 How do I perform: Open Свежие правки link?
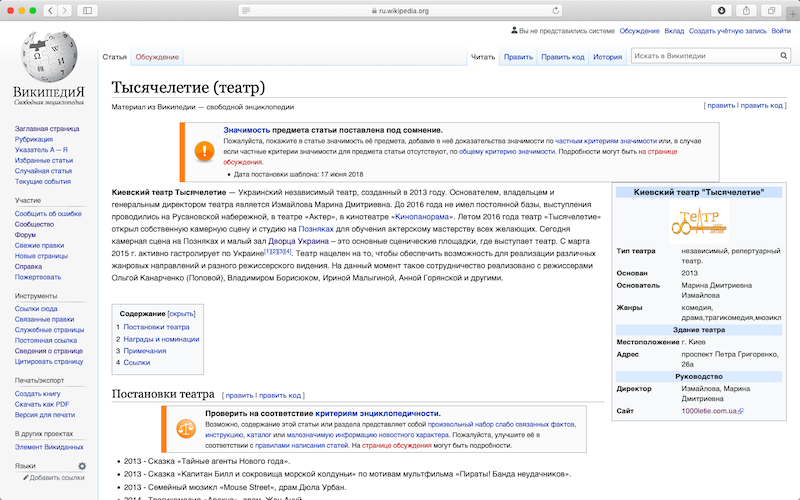[39, 245]
